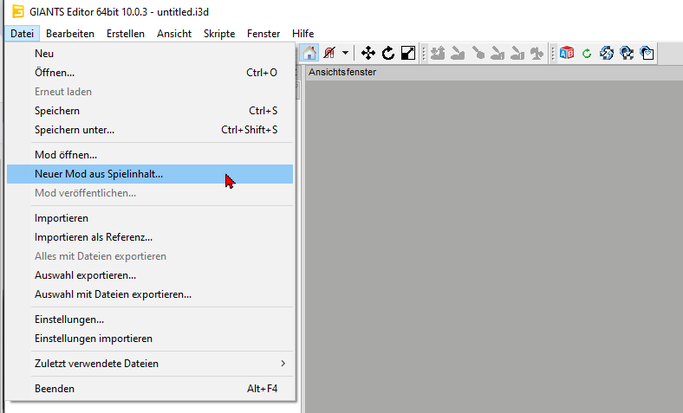Click the fifth greyed terrain tool icon
The width and height of the screenshot is (683, 413).
point(517,53)
